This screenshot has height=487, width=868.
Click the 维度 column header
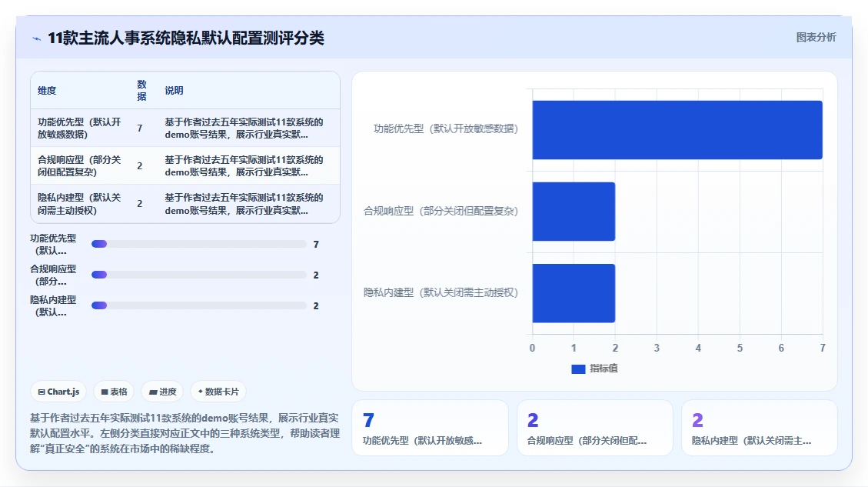[x=47, y=90]
